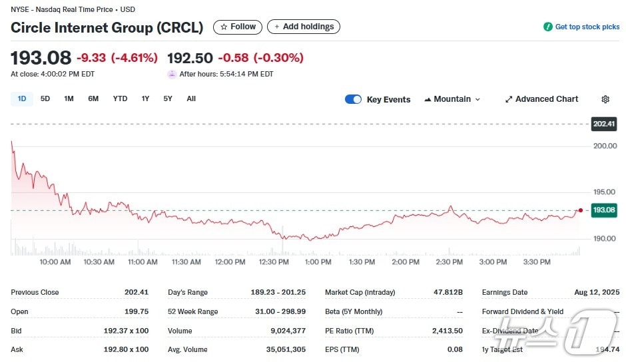The width and height of the screenshot is (626, 364).
Task: Click the 193.08 current price chart marker
Action: tap(603, 210)
